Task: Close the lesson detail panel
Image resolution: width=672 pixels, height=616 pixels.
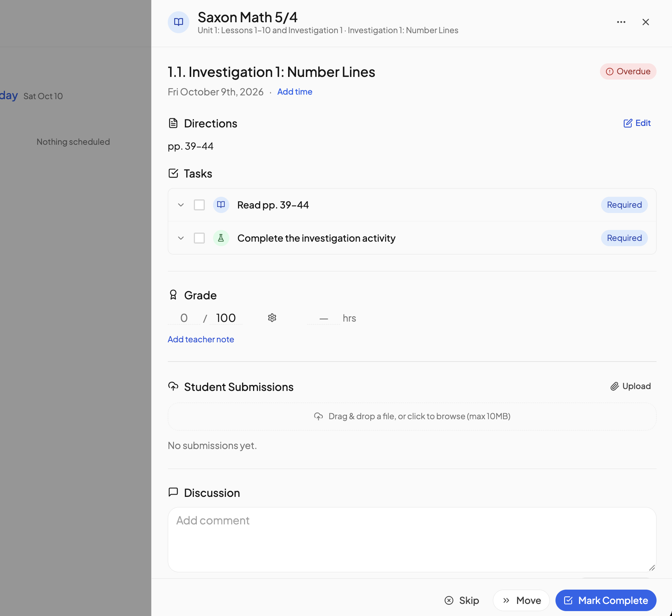Action: tap(646, 22)
